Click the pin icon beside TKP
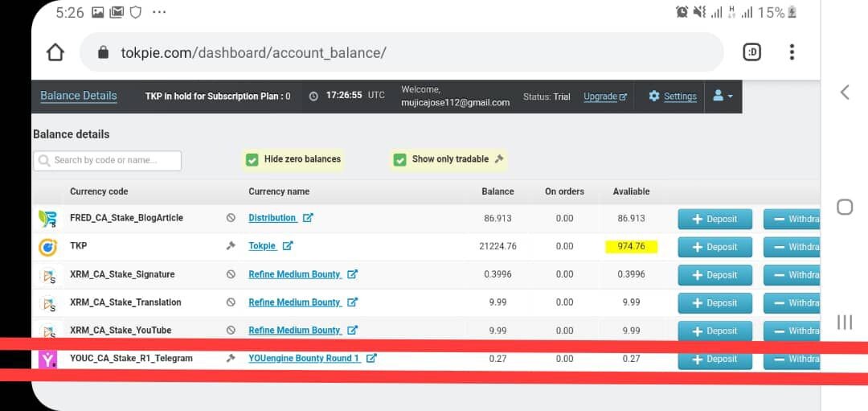 click(231, 246)
